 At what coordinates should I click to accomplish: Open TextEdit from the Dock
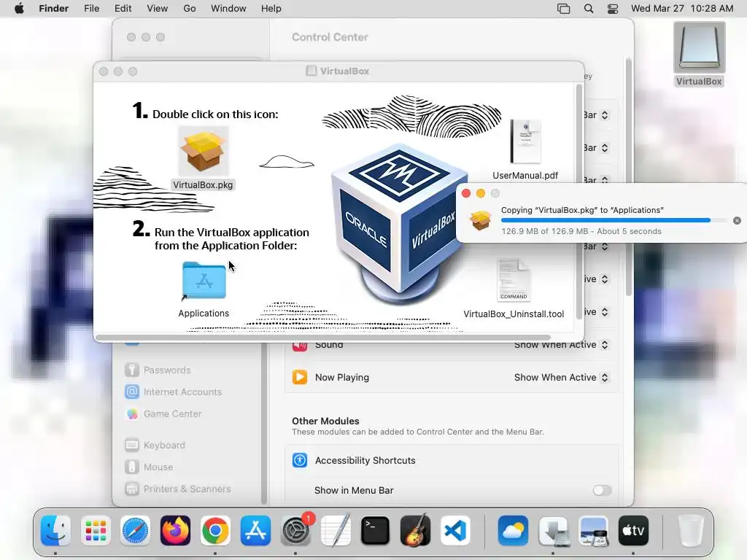click(x=336, y=530)
